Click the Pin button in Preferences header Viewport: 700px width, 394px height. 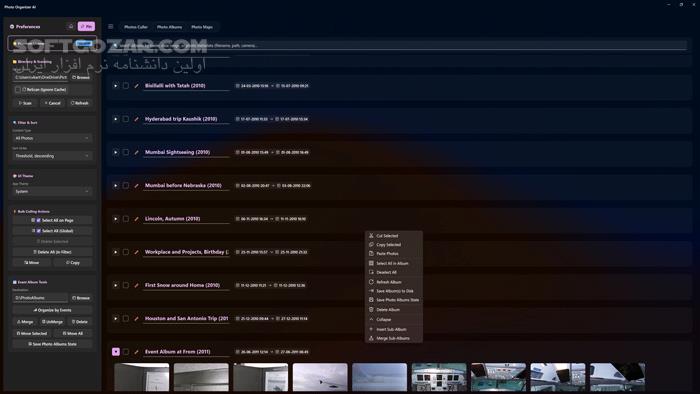pyautogui.click(x=86, y=26)
